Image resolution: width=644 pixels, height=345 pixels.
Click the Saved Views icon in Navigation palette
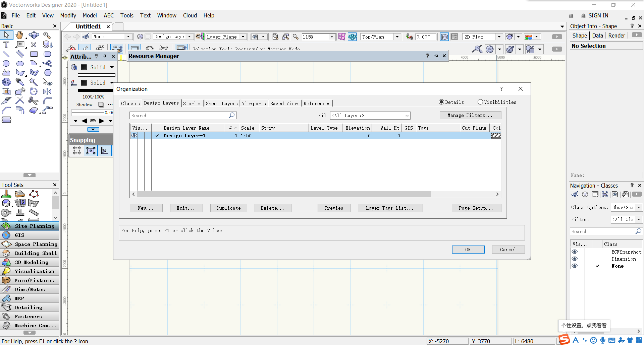pyautogui.click(x=615, y=195)
